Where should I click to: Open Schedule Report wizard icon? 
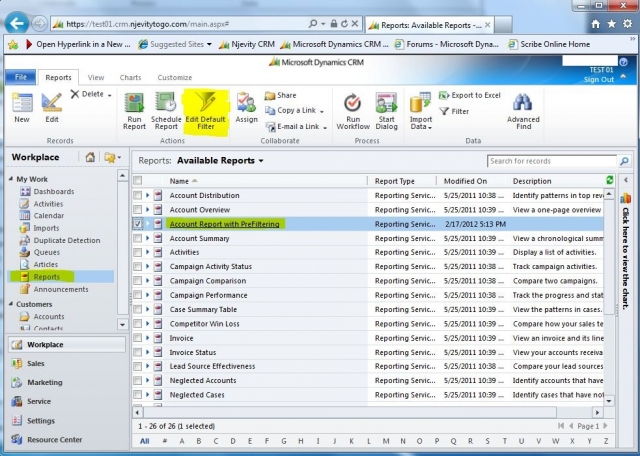(x=166, y=102)
